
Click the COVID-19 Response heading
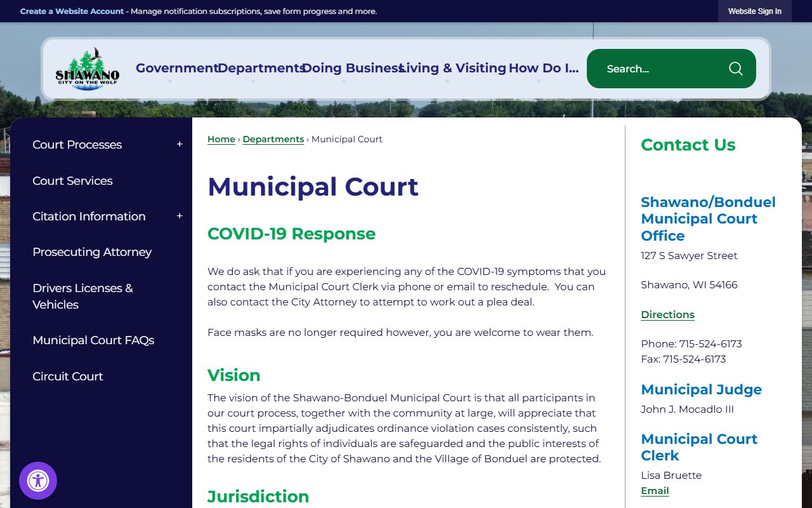tap(291, 234)
